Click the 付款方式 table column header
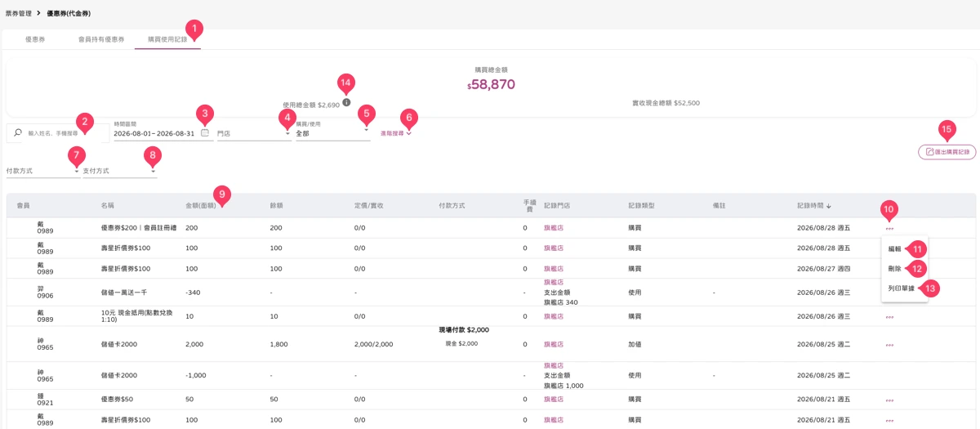Image resolution: width=980 pixels, height=429 pixels. click(452, 206)
